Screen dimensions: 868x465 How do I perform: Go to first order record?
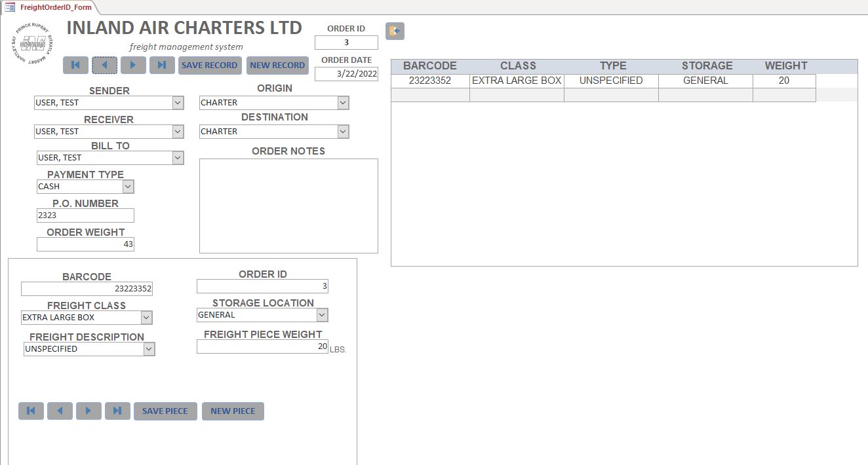click(x=75, y=65)
